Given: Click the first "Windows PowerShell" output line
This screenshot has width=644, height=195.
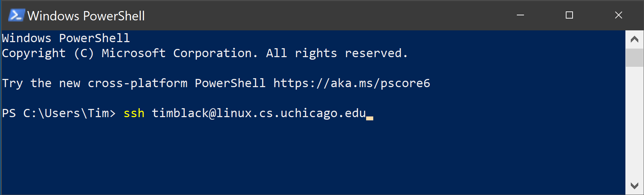Looking at the screenshot, I should click(66, 38).
